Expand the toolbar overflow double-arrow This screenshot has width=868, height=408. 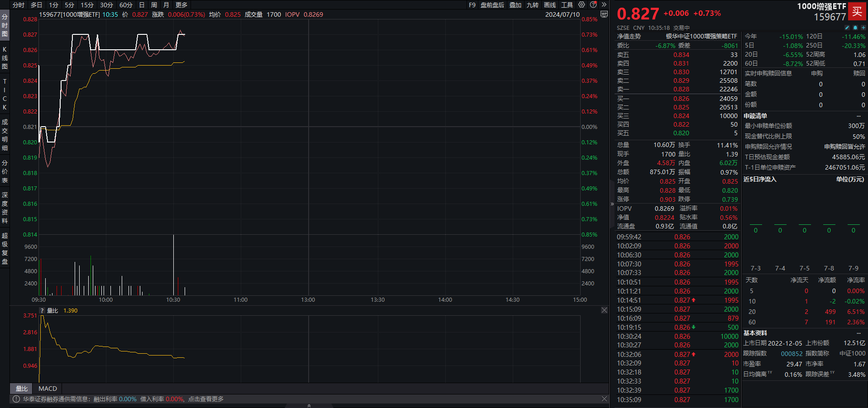tap(604, 5)
